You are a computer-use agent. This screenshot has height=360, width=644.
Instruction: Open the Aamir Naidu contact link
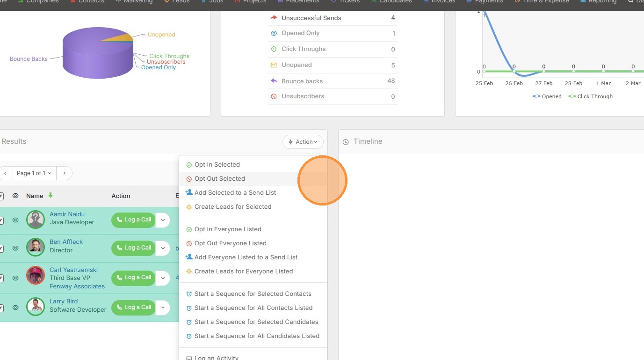point(67,214)
